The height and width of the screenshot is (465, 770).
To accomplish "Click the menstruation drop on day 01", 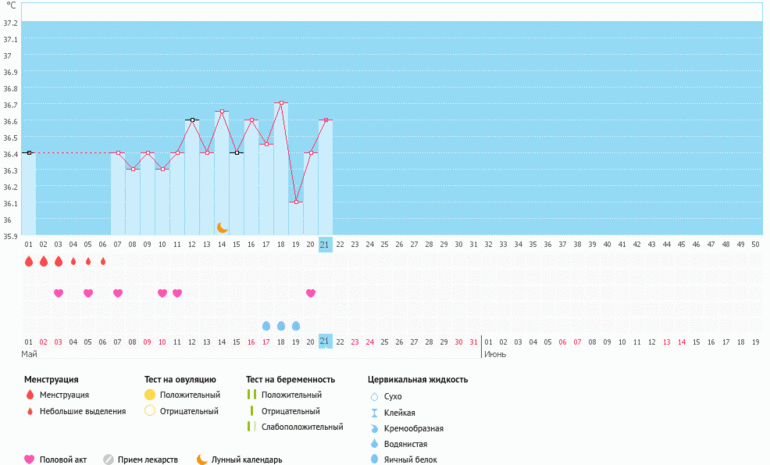I will pos(29,261).
